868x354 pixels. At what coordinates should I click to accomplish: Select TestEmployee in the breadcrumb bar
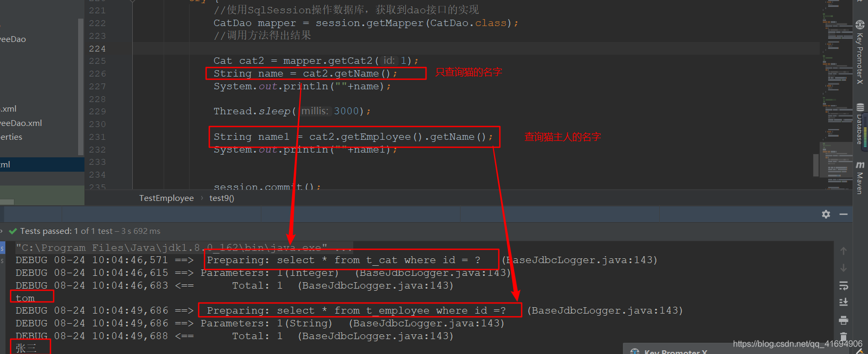coord(166,198)
